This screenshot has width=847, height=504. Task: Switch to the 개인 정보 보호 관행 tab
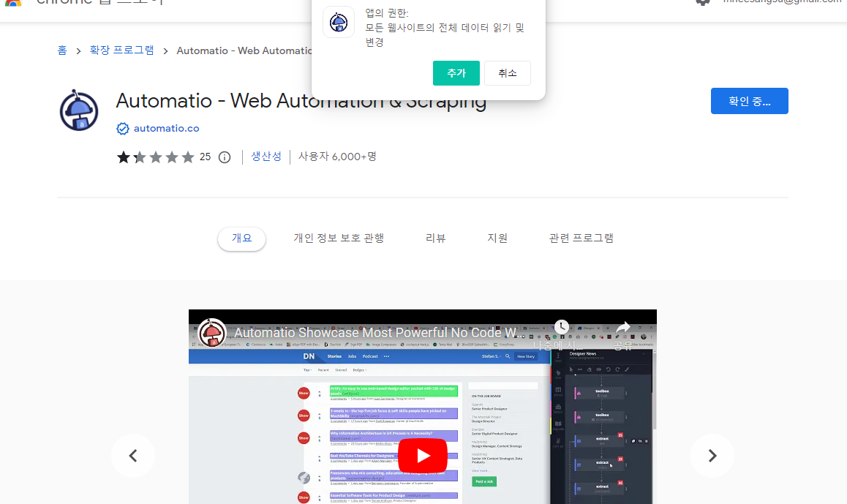(x=339, y=238)
